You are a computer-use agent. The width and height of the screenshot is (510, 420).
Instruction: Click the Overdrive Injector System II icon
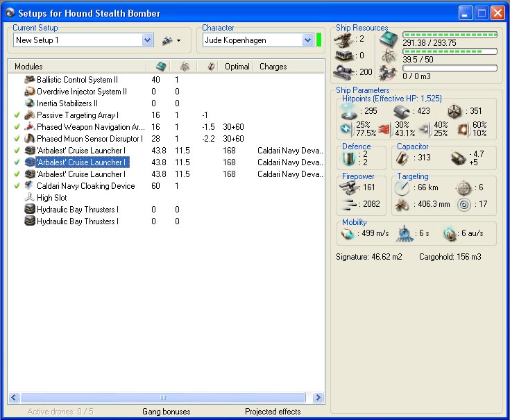(x=30, y=92)
